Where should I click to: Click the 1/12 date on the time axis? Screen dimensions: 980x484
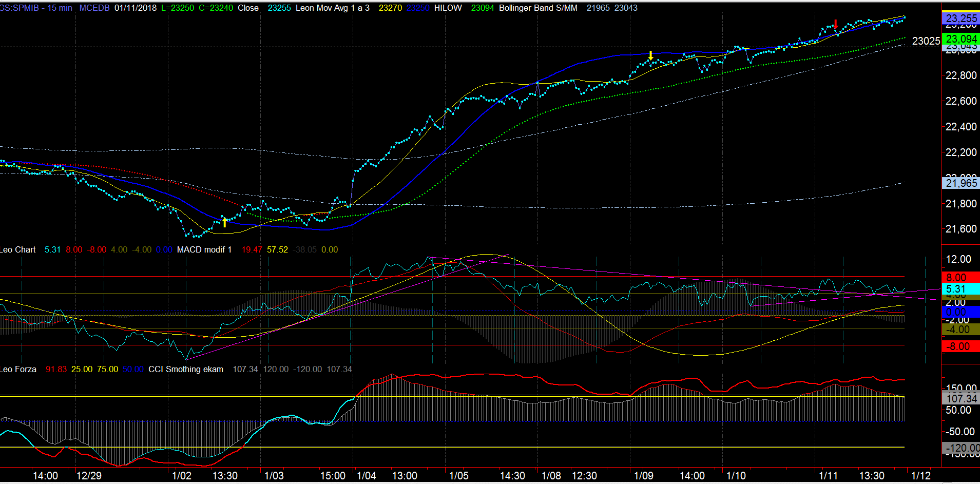pos(921,476)
